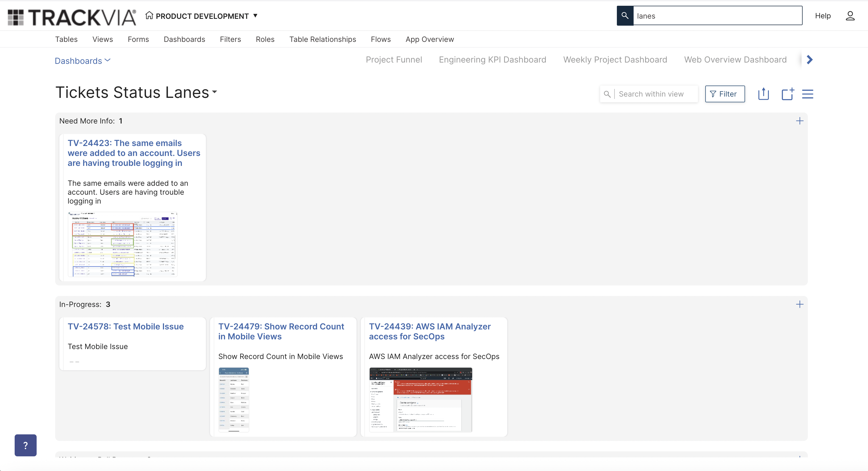
Task: Open the Tickets Status Lanes view dropdown
Action: 214,92
